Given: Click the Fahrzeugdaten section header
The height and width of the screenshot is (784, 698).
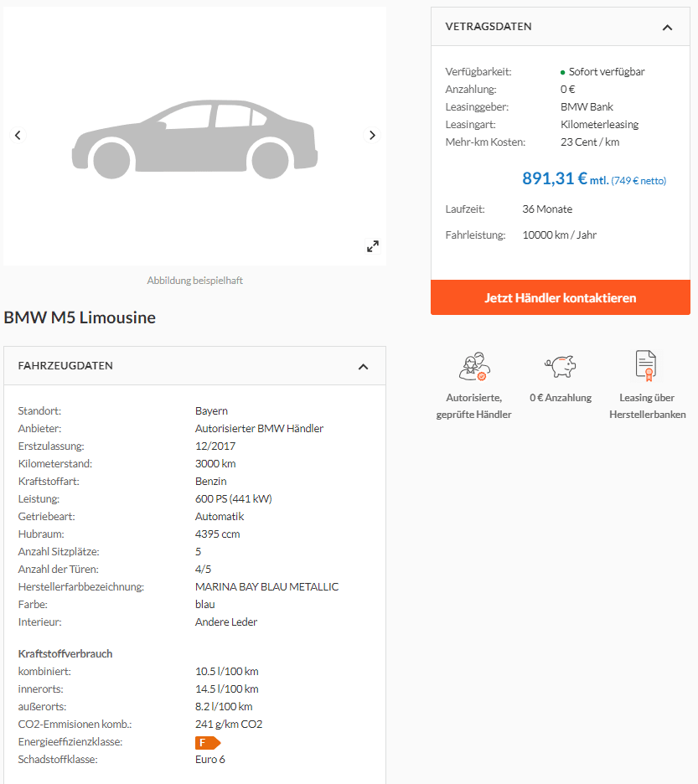Looking at the screenshot, I should [x=194, y=366].
